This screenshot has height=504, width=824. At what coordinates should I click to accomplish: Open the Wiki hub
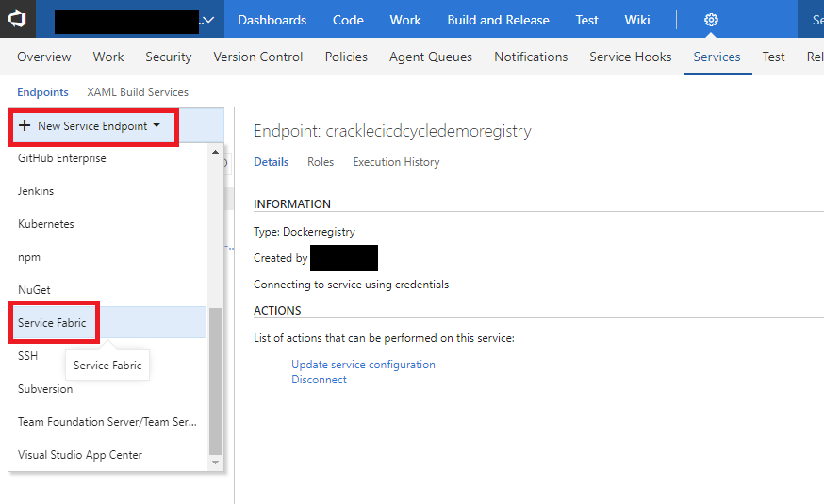coord(637,20)
